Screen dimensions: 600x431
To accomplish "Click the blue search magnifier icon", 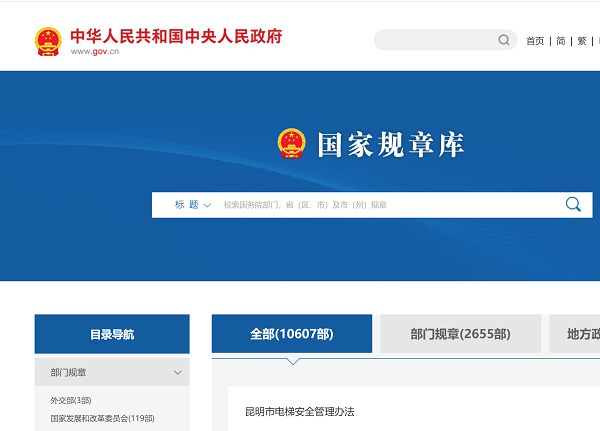I will click(x=573, y=204).
